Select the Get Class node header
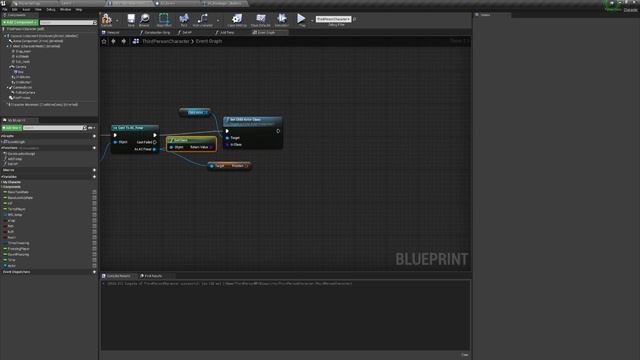This screenshot has height=360, width=640. 191,140
